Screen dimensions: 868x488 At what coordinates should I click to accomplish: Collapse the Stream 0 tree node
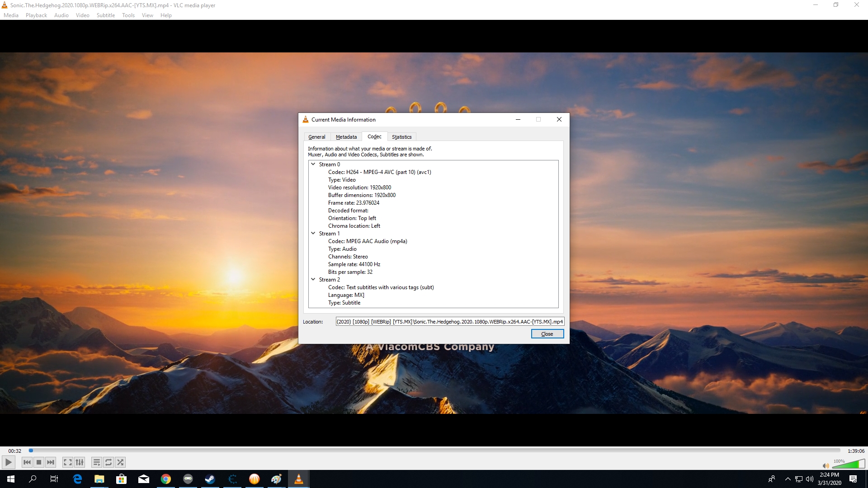(x=313, y=164)
